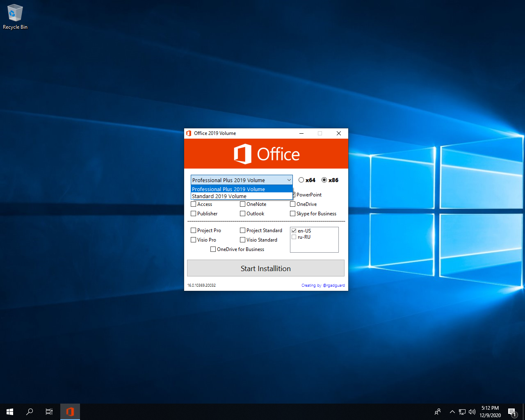Open the volume speaker tray icon
This screenshot has width=525, height=420.
click(472, 412)
